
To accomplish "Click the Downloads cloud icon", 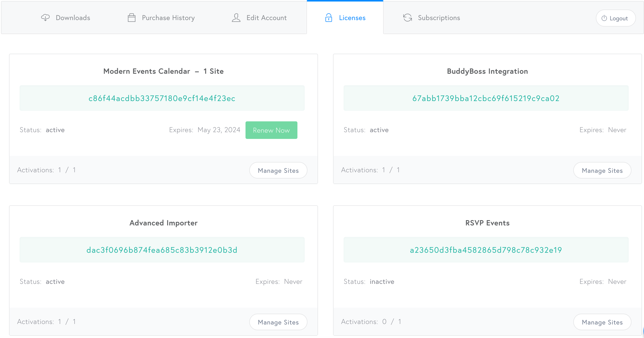I will pos(45,18).
